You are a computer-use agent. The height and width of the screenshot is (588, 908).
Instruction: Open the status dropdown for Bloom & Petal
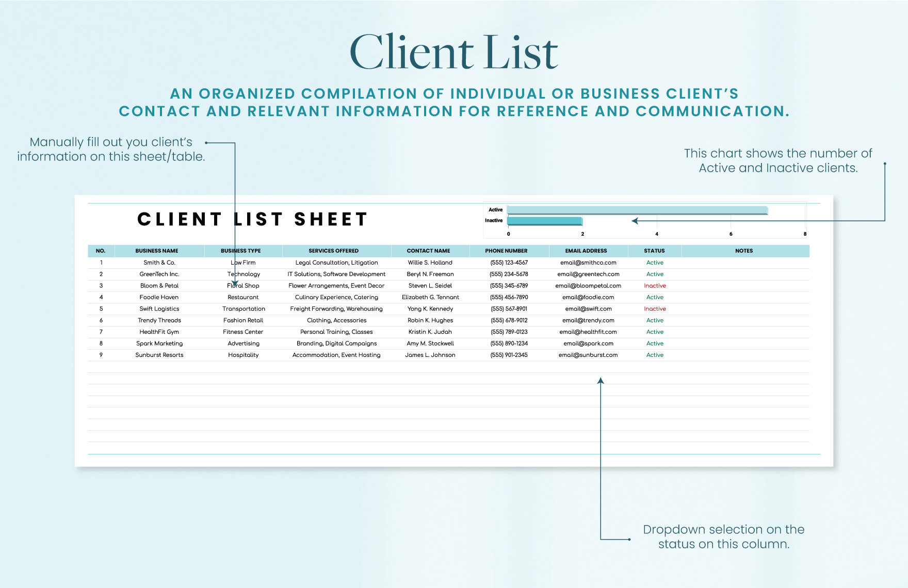click(x=654, y=285)
